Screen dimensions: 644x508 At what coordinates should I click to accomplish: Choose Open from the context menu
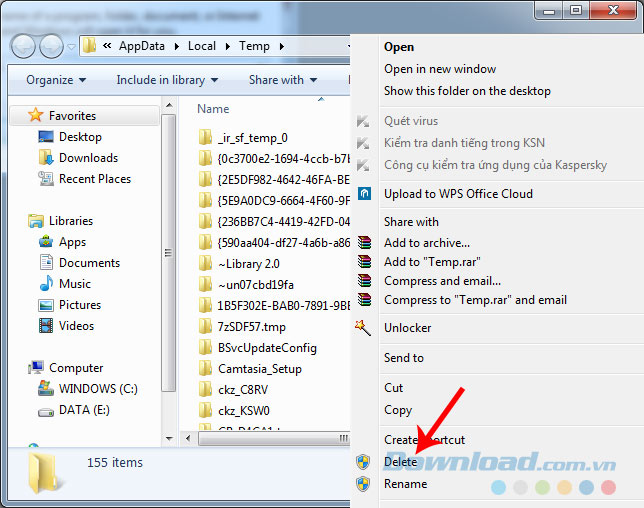coord(399,47)
